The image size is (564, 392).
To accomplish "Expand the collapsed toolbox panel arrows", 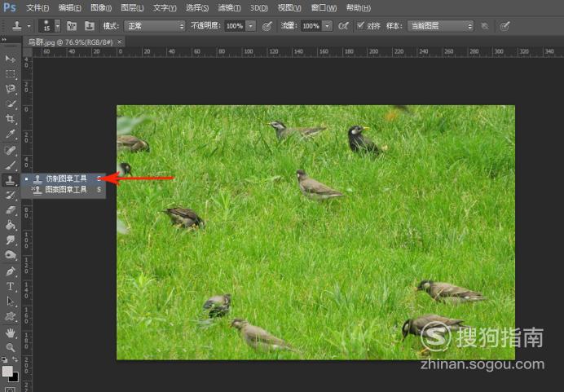I will click(x=4, y=40).
